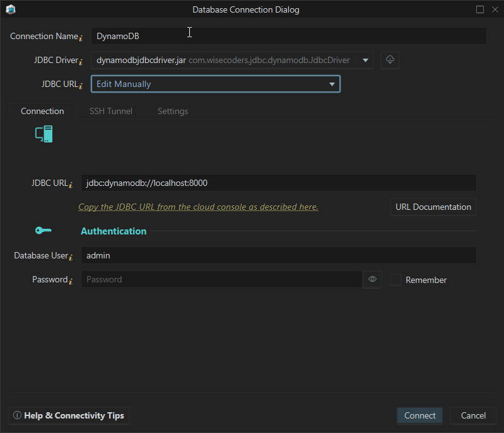This screenshot has height=433, width=504.
Task: Click the JDBC URL text field with localhost:8000
Action: tap(279, 183)
